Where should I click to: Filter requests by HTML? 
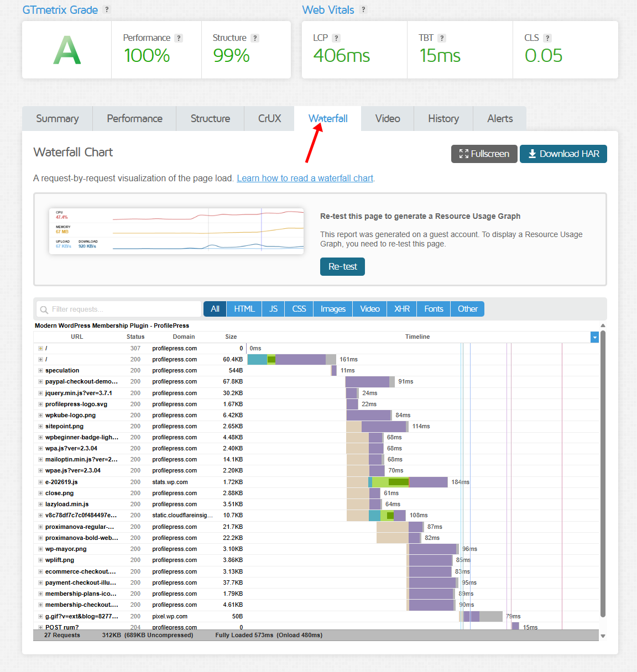[244, 309]
